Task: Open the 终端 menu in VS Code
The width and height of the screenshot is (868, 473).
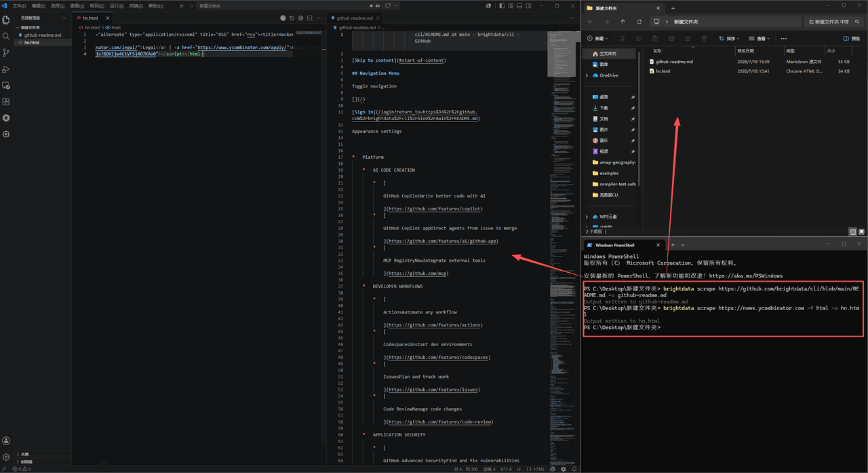Action: (x=136, y=5)
